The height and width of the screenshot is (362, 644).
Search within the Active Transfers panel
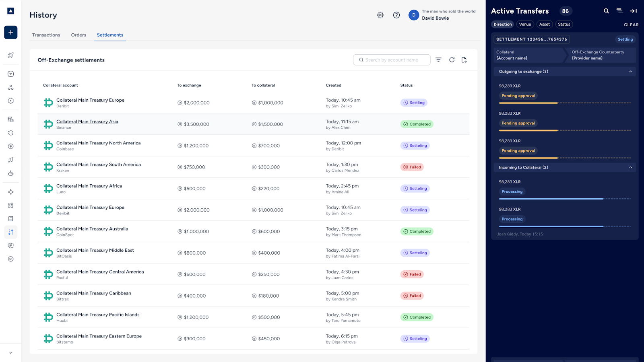pos(606,11)
